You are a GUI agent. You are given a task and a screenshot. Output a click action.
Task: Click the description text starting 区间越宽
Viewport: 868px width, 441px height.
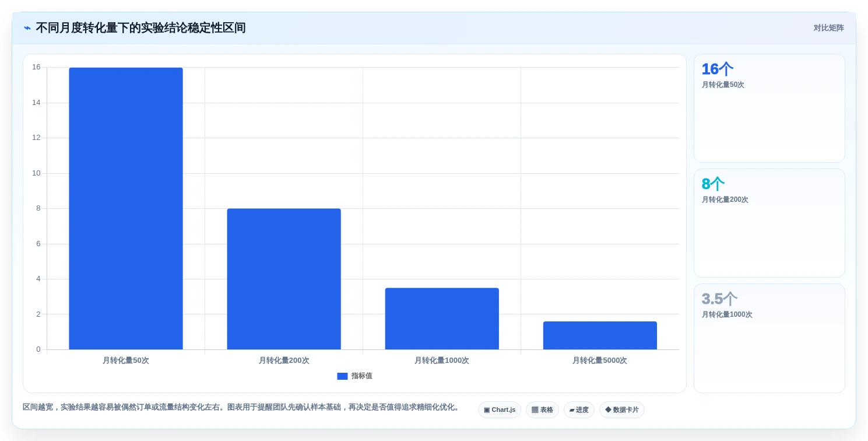pos(241,407)
